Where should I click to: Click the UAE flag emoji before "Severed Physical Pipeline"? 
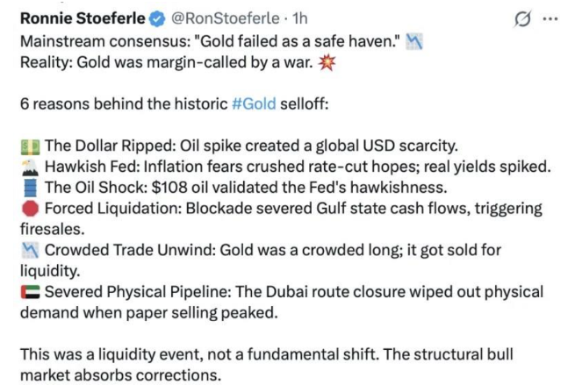[x=29, y=293]
